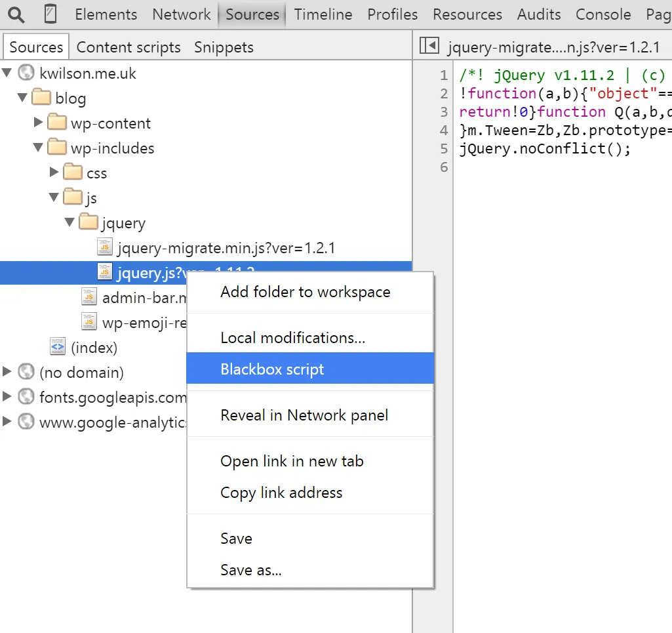Select the admin-bar file in tree
Image resolution: width=672 pixels, height=633 pixels.
click(x=144, y=298)
